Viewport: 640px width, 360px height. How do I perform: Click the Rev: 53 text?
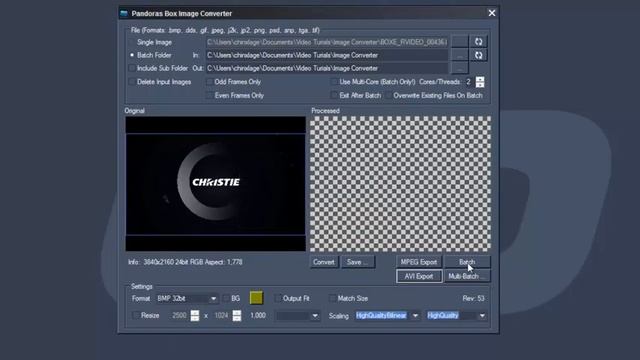point(473,299)
